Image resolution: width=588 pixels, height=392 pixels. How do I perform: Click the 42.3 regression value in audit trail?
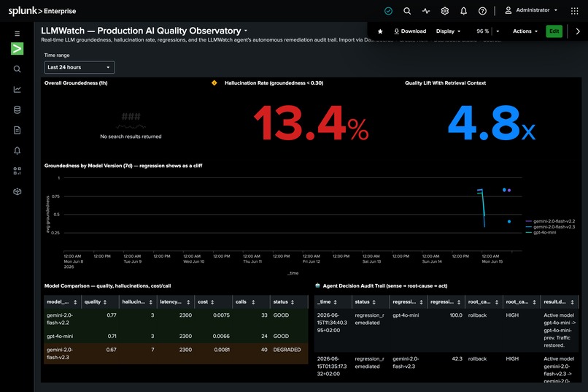pyautogui.click(x=457, y=358)
